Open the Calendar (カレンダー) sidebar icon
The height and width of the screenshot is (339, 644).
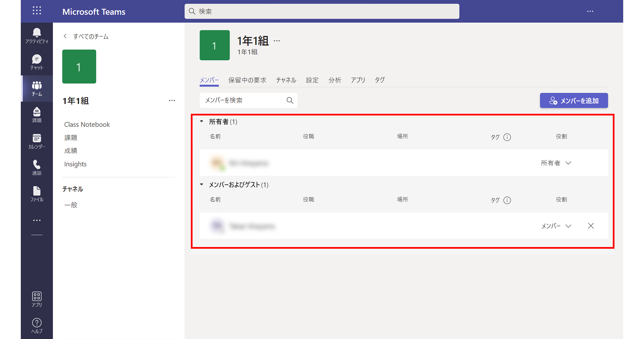tap(37, 141)
